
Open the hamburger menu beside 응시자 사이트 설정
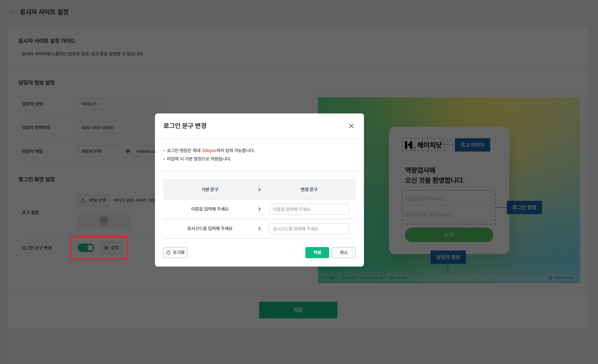pos(13,12)
